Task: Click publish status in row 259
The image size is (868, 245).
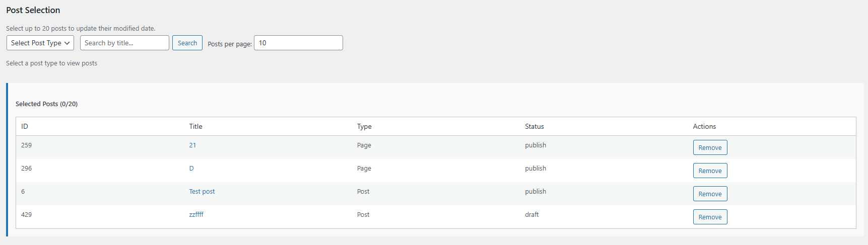Action: pyautogui.click(x=536, y=145)
